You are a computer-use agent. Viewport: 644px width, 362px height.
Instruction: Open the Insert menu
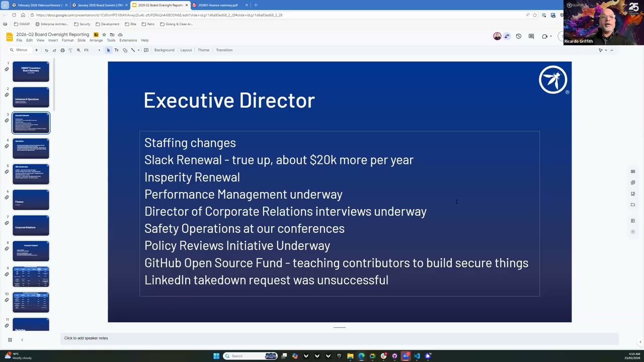click(x=53, y=40)
